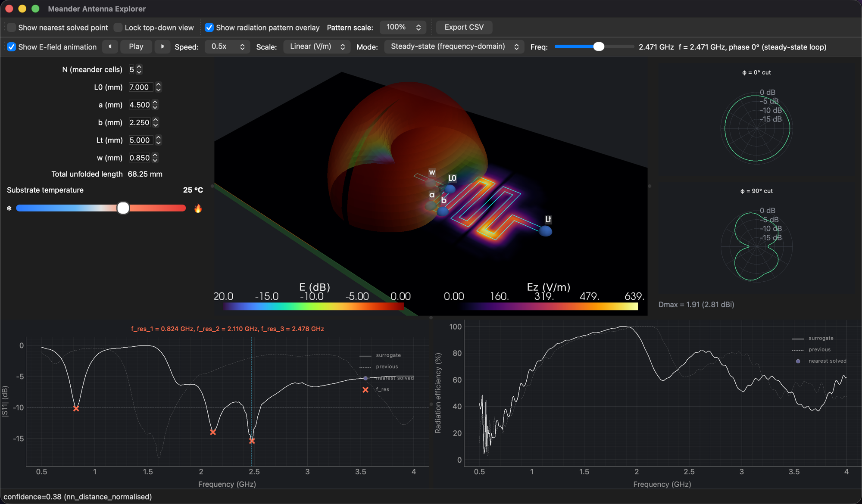Image resolution: width=862 pixels, height=504 pixels.
Task: Click the Lt (mm) value field 5.000
Action: pos(141,140)
